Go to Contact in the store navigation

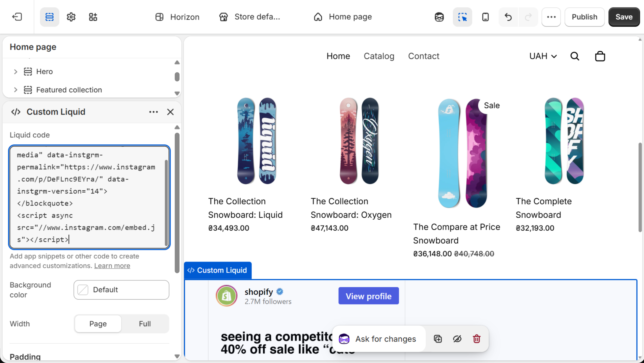[x=424, y=56]
